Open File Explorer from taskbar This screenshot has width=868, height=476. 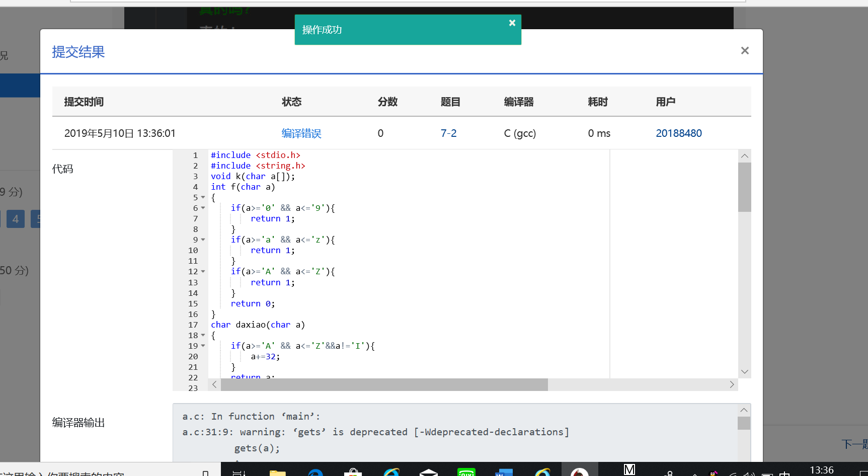(277, 472)
